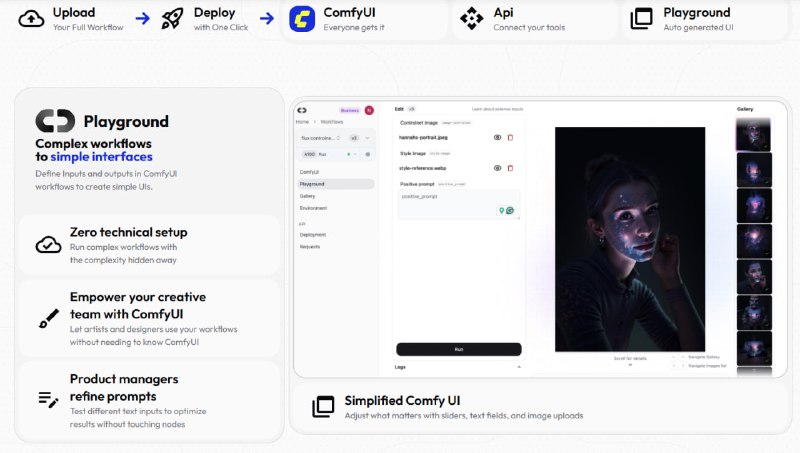Click the hannahs-portrait.jpeg file name
Image resolution: width=800 pixels, height=453 pixels.
coord(423,137)
